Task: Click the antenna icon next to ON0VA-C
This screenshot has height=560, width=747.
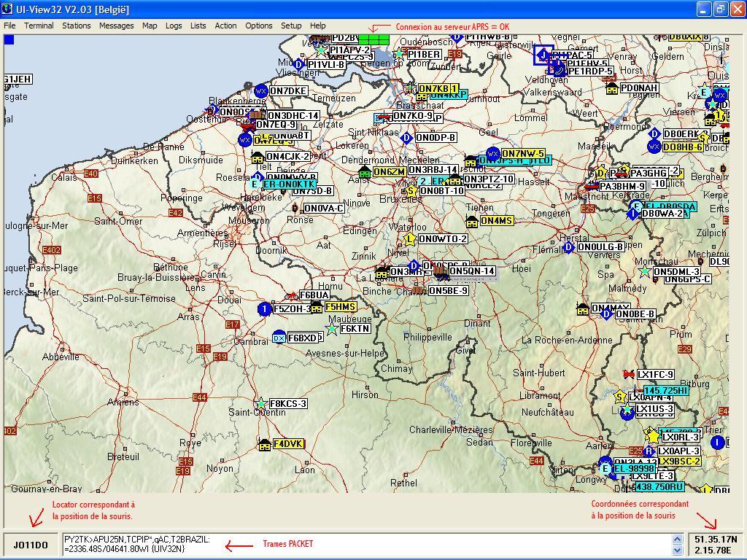Action: point(295,208)
